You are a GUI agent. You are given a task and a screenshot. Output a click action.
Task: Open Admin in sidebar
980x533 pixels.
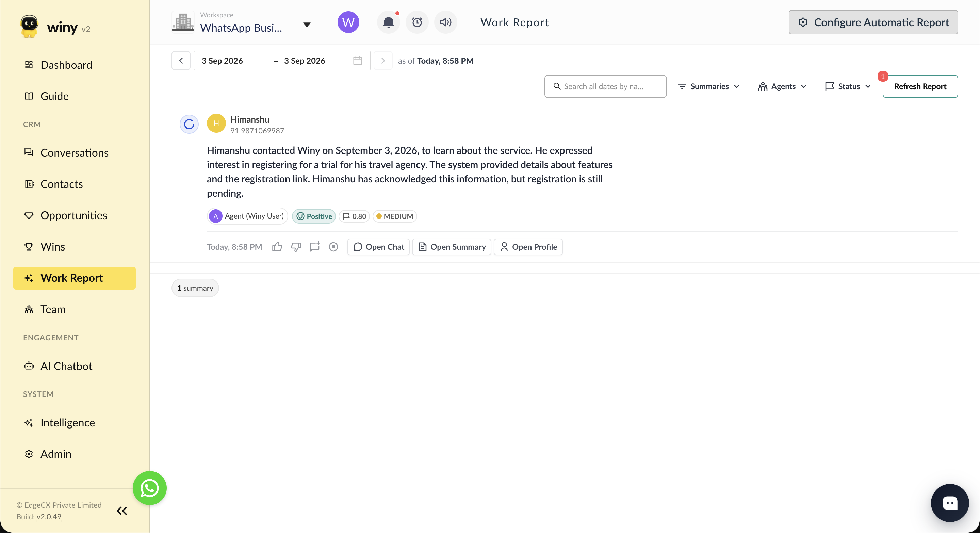pos(75,453)
